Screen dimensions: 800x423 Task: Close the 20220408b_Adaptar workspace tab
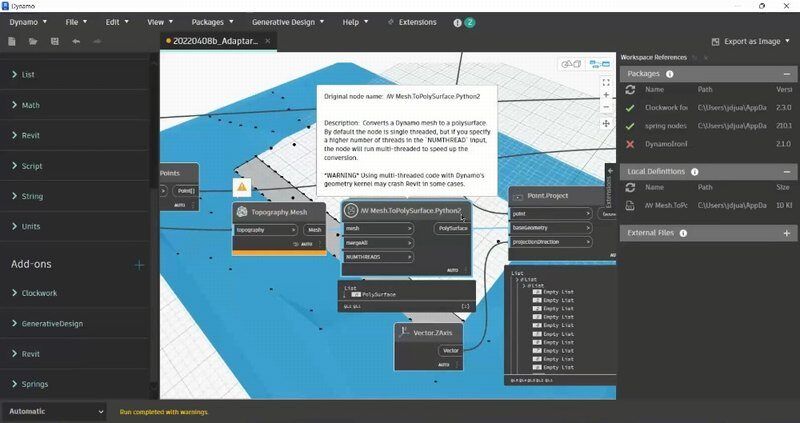268,42
